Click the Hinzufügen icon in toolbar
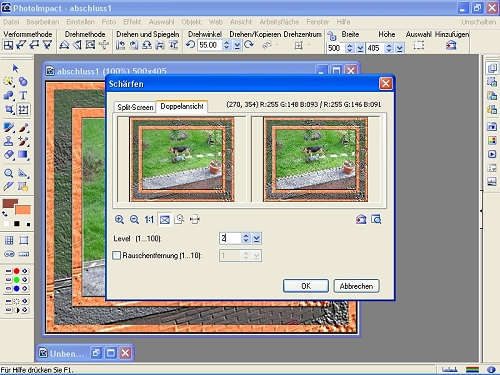This screenshot has width=500, height=375. (x=451, y=45)
